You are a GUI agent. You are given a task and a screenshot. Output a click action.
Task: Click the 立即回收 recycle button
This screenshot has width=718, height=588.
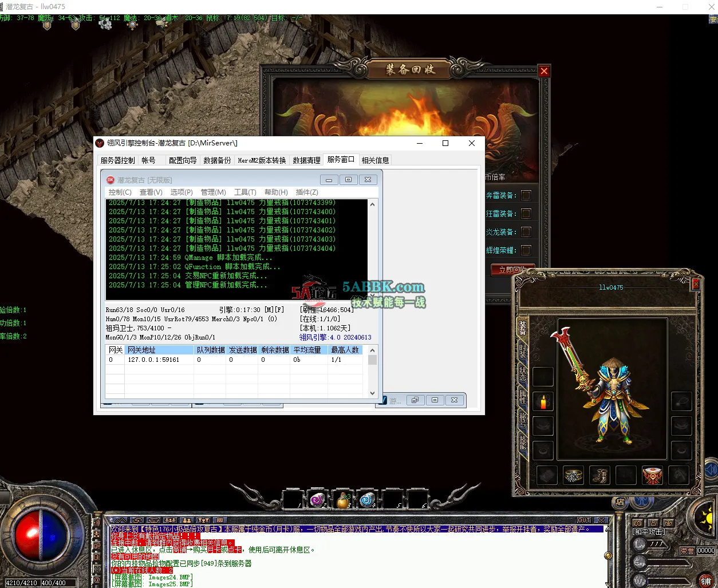coord(512,269)
